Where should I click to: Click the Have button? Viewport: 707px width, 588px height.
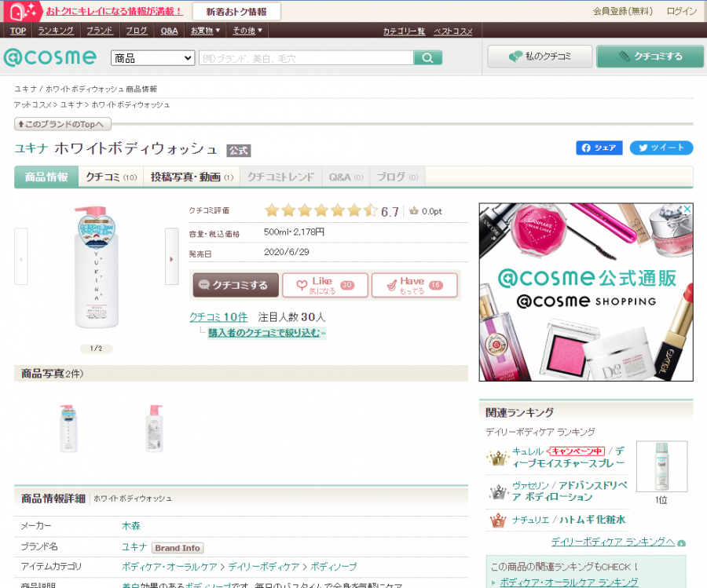414,285
